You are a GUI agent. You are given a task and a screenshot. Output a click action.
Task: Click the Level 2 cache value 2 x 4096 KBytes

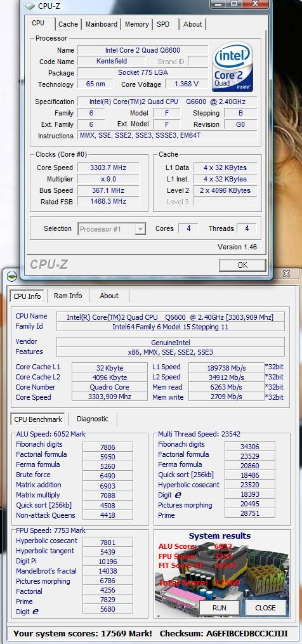point(225,190)
